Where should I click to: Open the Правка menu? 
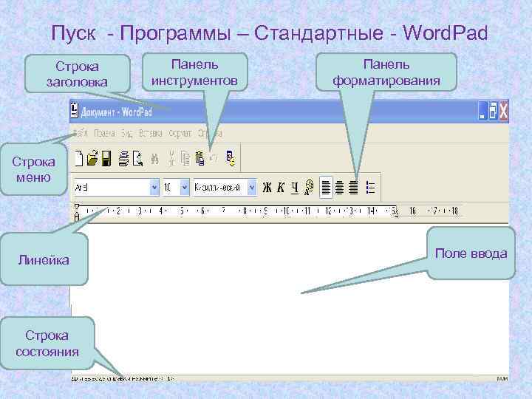tap(104, 133)
